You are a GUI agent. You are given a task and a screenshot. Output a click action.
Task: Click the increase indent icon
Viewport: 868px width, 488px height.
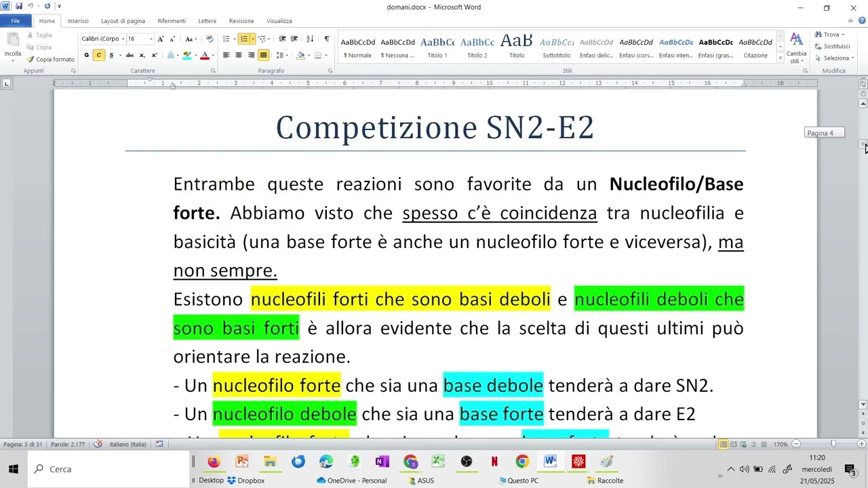[x=294, y=39]
